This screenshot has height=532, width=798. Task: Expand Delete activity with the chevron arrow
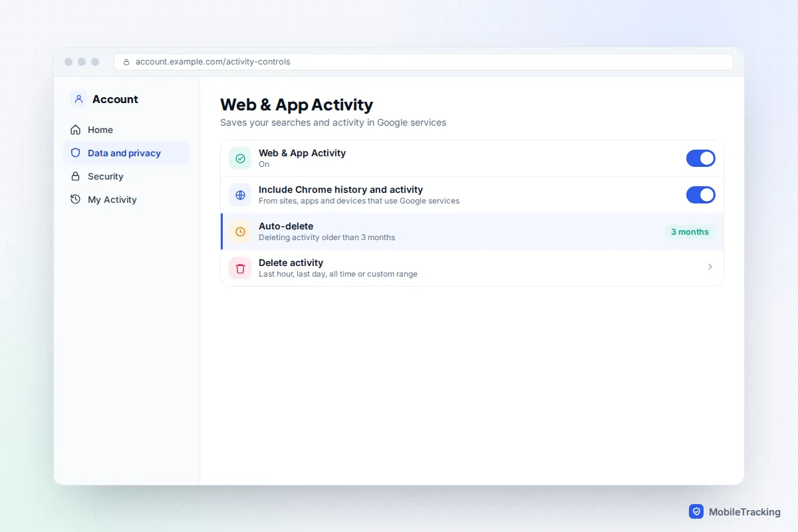pos(710,267)
